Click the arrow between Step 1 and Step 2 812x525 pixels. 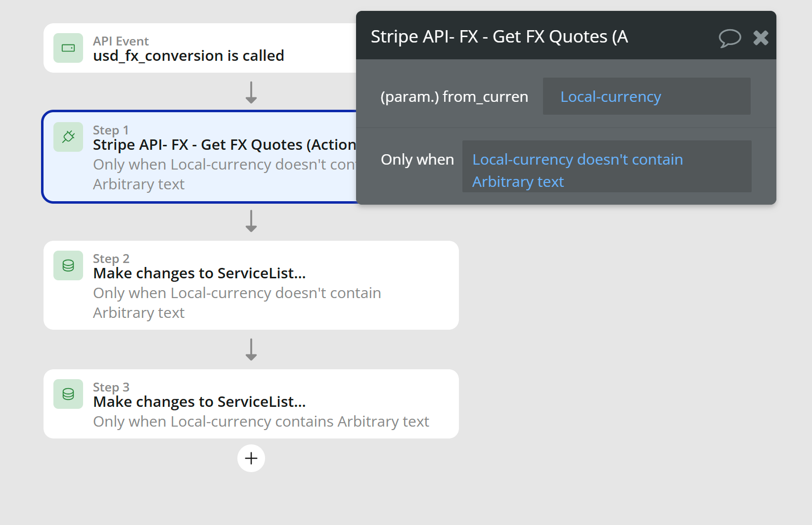tap(251, 221)
